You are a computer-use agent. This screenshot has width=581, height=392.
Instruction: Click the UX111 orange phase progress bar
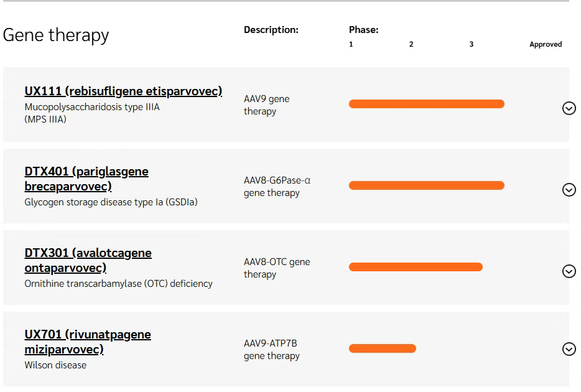pyautogui.click(x=426, y=104)
